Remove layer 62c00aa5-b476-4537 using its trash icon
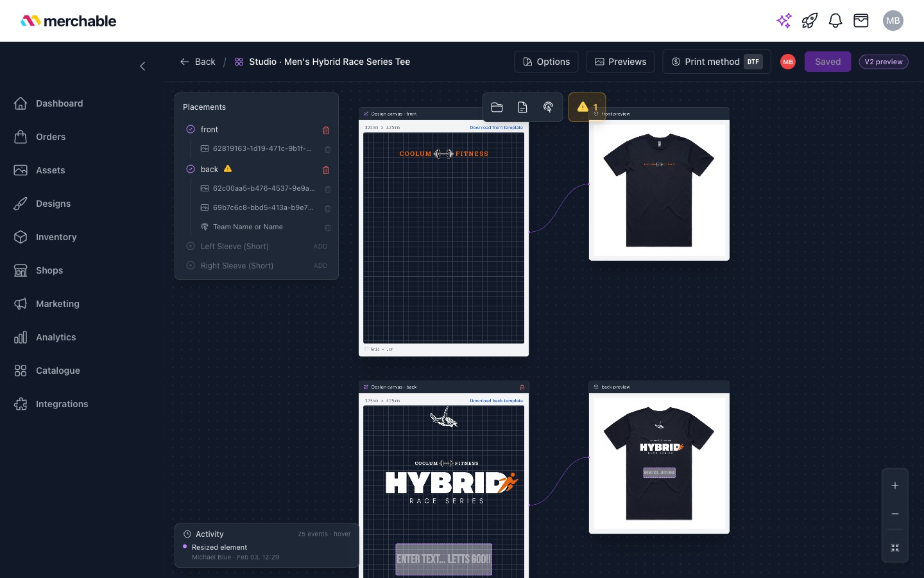The height and width of the screenshot is (578, 924). (x=328, y=189)
